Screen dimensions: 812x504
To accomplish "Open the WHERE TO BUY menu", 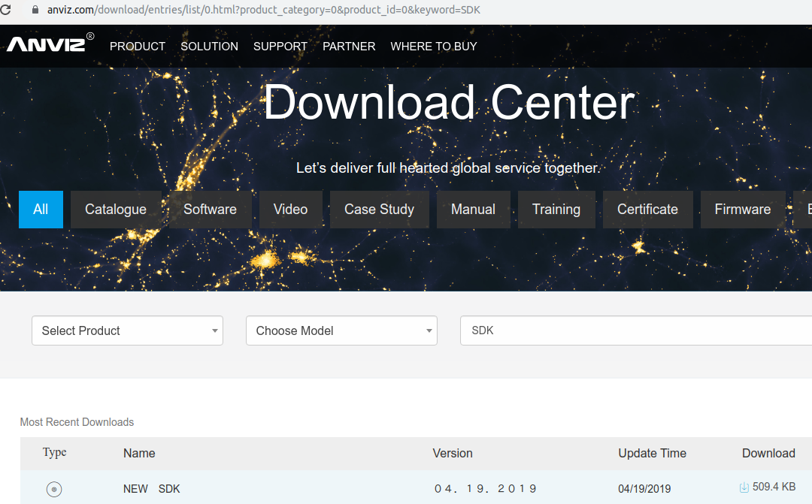I will point(434,47).
